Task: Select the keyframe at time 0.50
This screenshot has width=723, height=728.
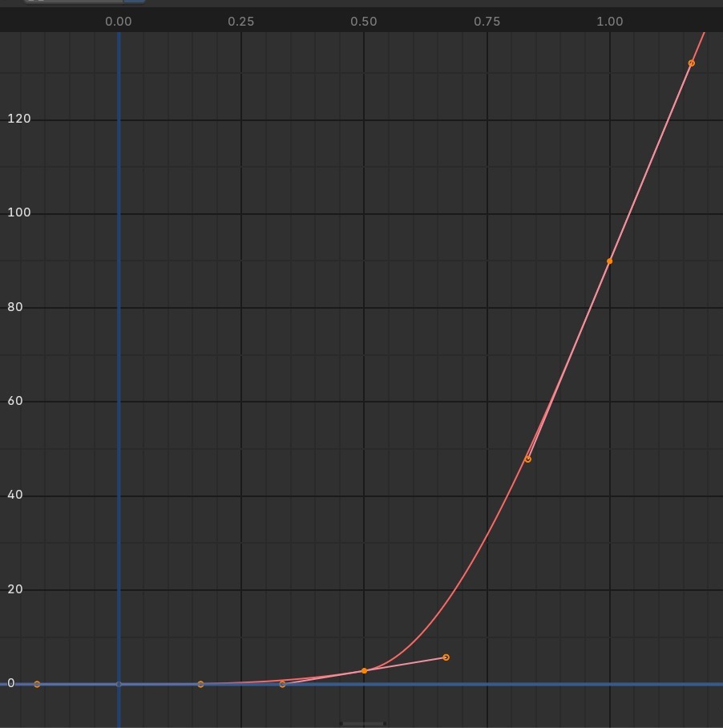Action: tap(364, 671)
